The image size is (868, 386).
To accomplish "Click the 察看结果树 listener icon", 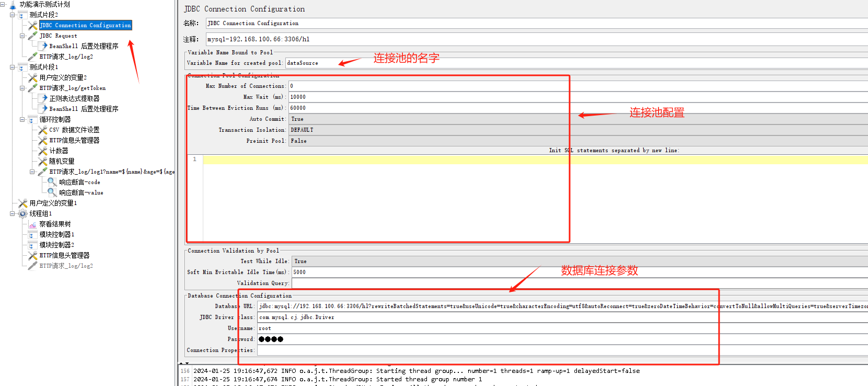I will (33, 224).
